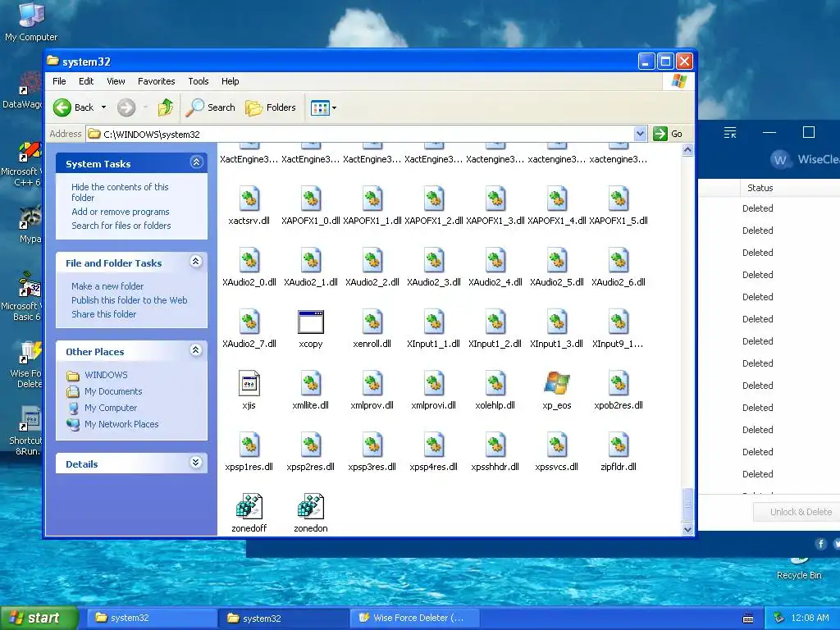Select xpsp3res.dll file icon
This screenshot has width=840, height=630.
click(372, 445)
